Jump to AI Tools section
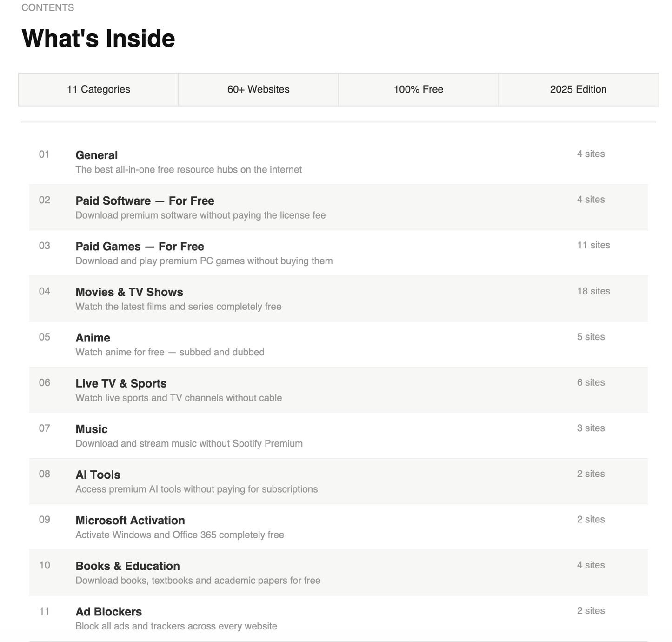This screenshot has height=642, width=672. (338, 481)
